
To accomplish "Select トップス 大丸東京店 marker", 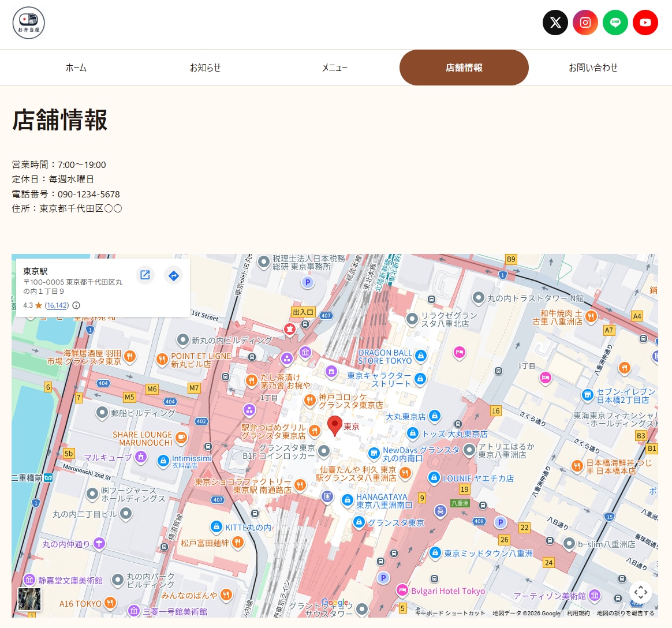I will coord(413,433).
